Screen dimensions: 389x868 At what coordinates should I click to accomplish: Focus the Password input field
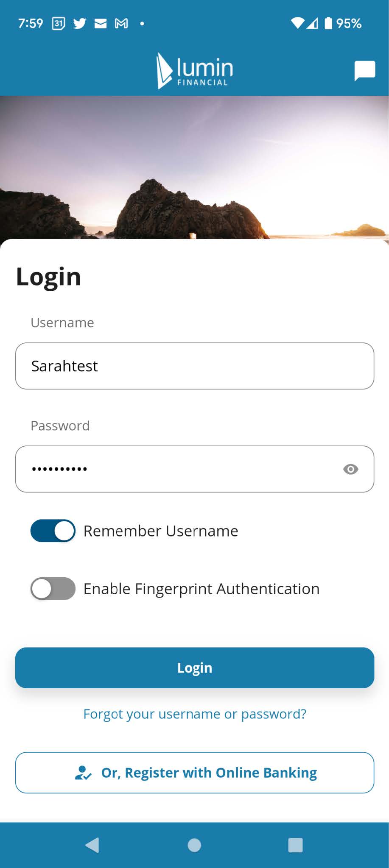tap(178, 469)
